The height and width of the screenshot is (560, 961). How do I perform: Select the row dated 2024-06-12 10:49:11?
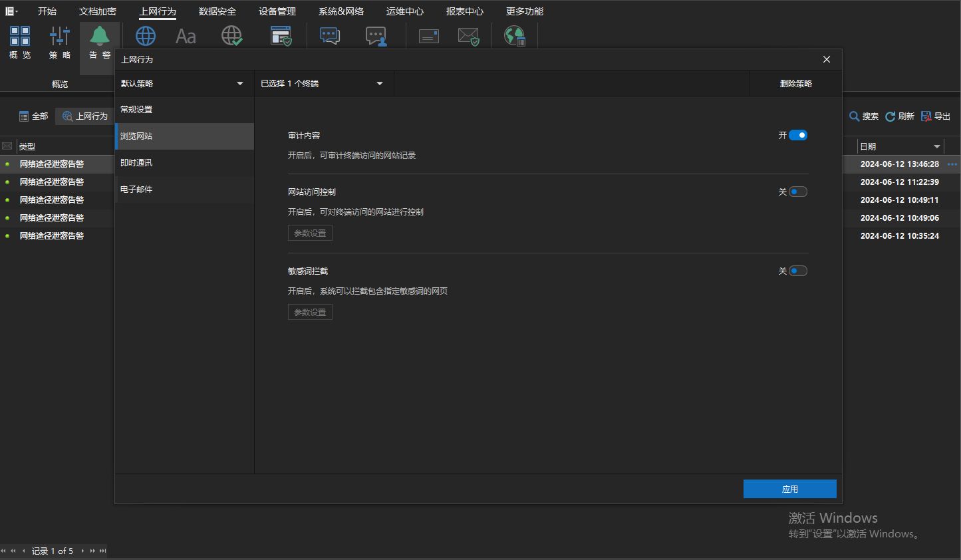click(x=900, y=200)
